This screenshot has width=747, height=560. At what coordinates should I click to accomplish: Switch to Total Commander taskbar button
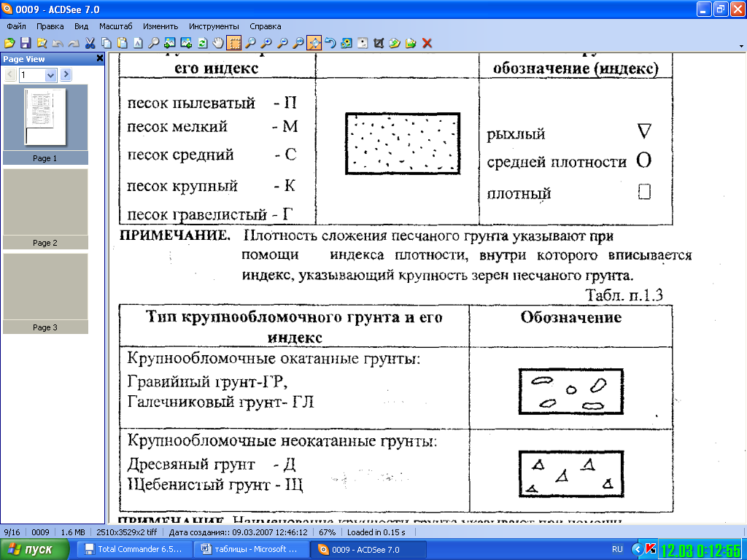tap(133, 550)
